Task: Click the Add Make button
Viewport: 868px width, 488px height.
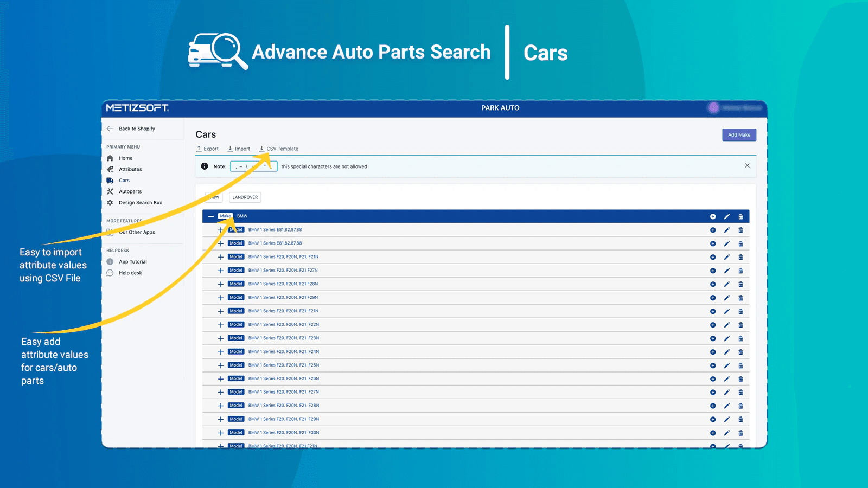Action: [739, 134]
